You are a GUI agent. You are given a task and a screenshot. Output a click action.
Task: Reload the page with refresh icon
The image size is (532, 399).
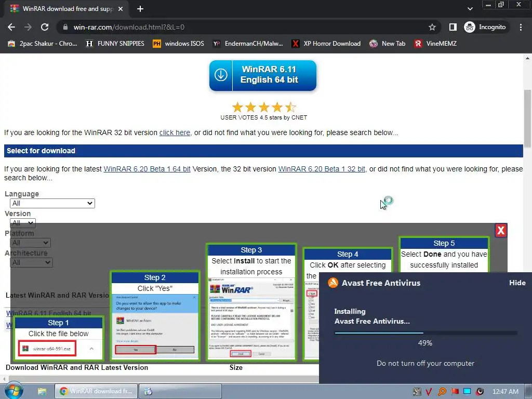[x=45, y=27]
